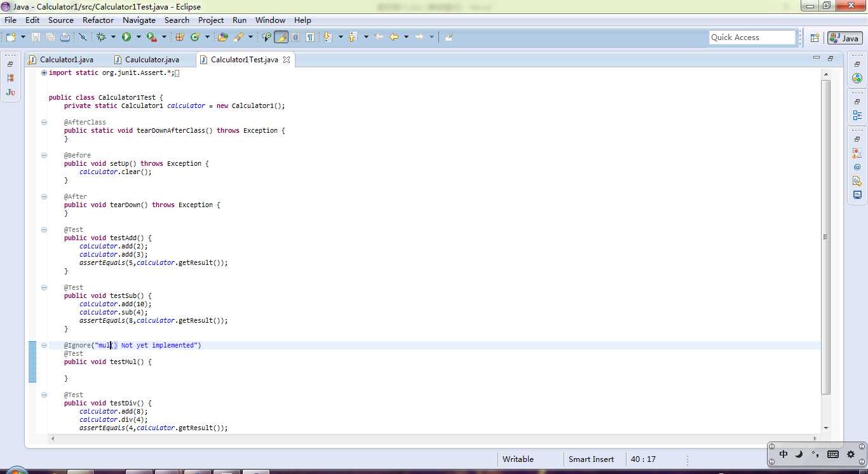Click the 'Smart Insert' status bar entry
This screenshot has width=868, height=474.
tap(591, 459)
